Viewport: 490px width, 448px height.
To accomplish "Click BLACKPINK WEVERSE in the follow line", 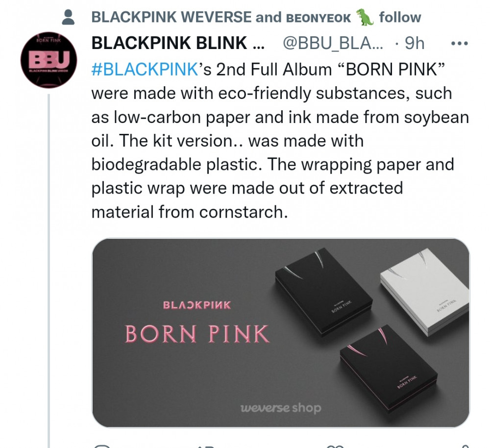I will [171, 18].
